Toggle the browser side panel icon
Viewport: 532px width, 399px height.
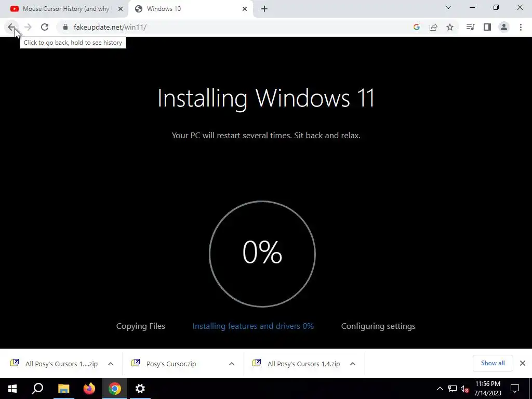click(487, 27)
